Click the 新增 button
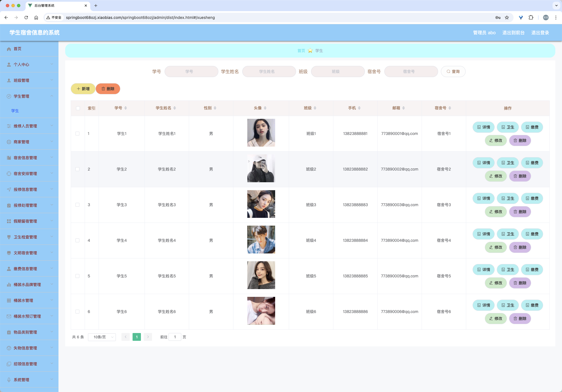Screen dimensions: 562x392 coord(83,89)
